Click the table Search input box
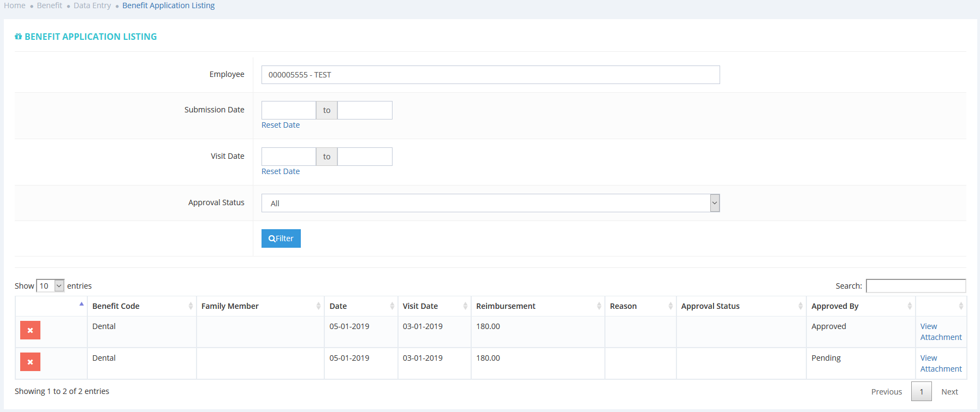The width and height of the screenshot is (980, 412). (x=916, y=286)
